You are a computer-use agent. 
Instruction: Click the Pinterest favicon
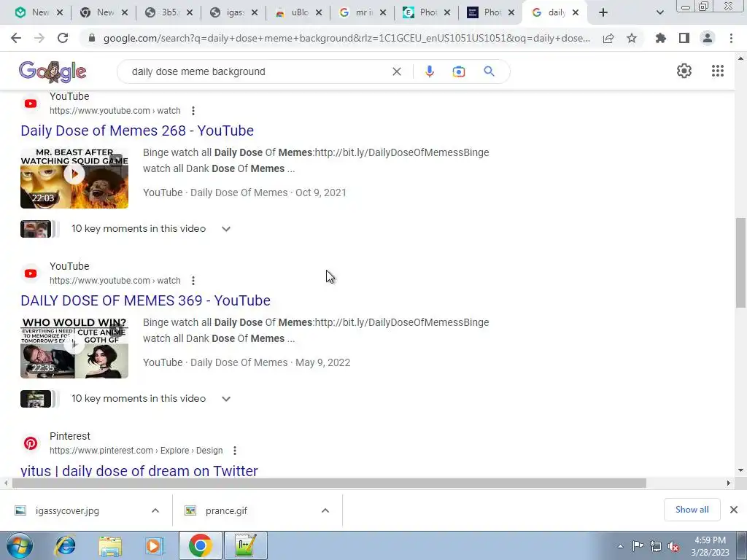[x=31, y=443]
